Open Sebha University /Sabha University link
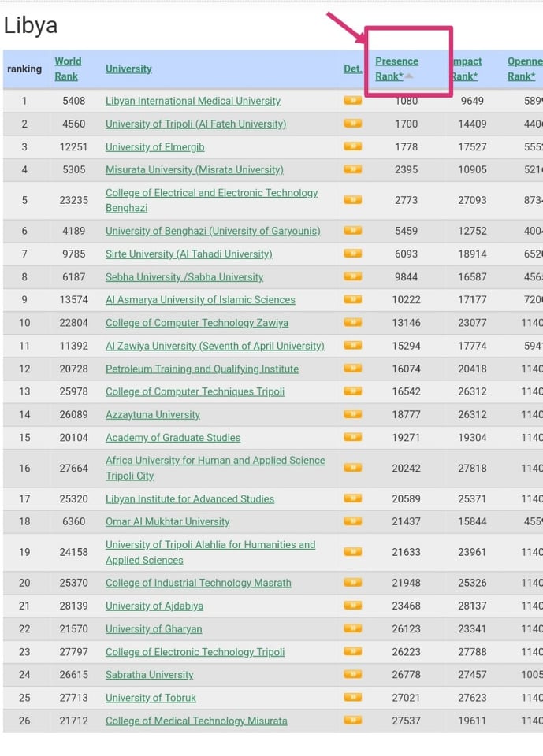 click(x=184, y=276)
